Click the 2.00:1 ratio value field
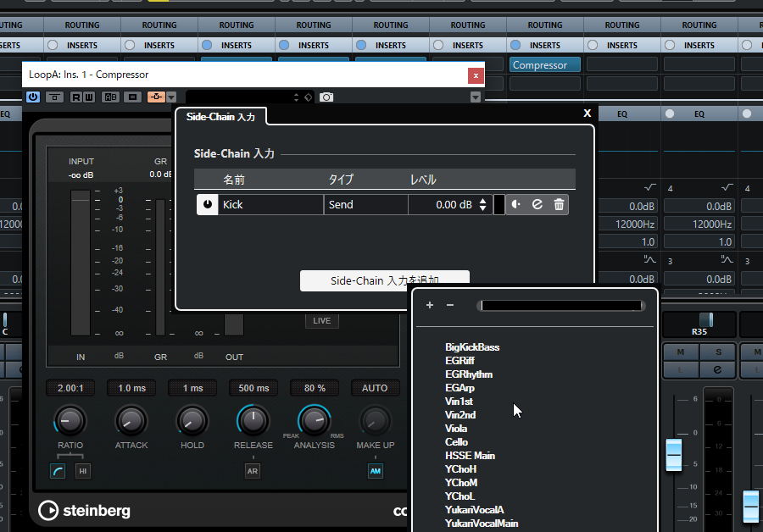The image size is (763, 532). point(70,388)
